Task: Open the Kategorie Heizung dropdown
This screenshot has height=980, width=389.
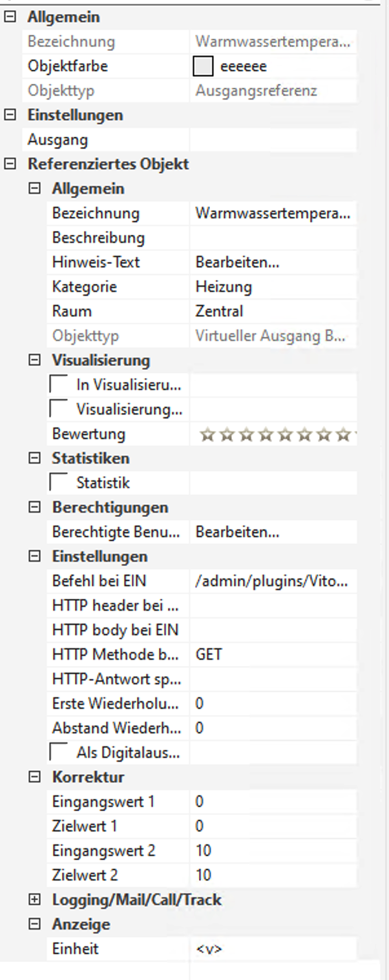Action: tap(271, 287)
